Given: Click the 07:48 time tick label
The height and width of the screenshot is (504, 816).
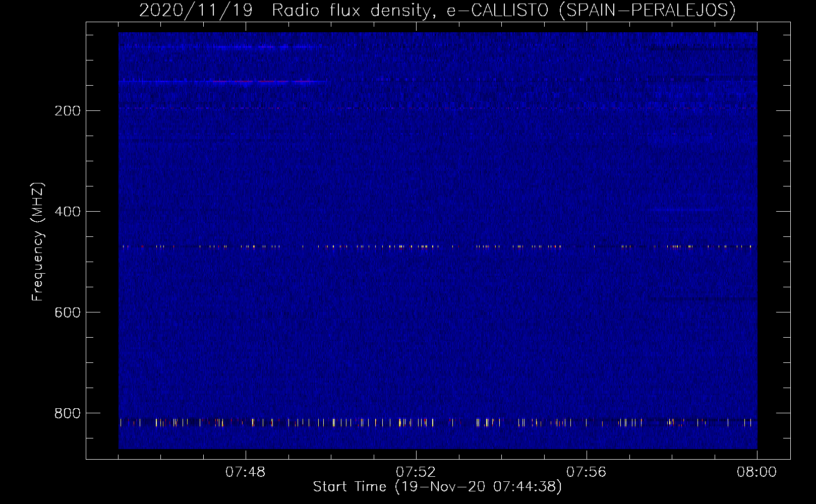Looking at the screenshot, I should [x=245, y=472].
